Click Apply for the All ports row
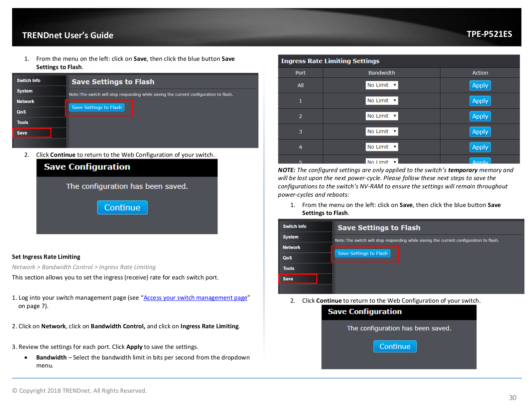The width and height of the screenshot is (532, 411). point(480,85)
